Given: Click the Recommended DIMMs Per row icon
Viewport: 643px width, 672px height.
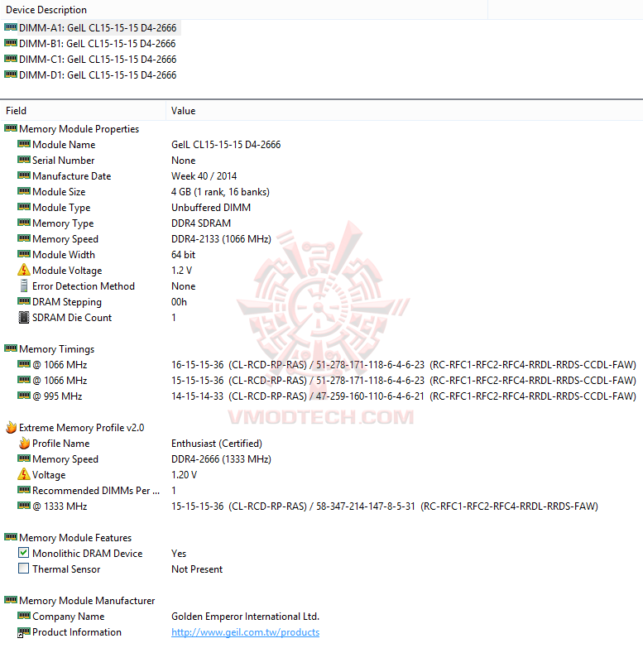Looking at the screenshot, I should (24, 490).
